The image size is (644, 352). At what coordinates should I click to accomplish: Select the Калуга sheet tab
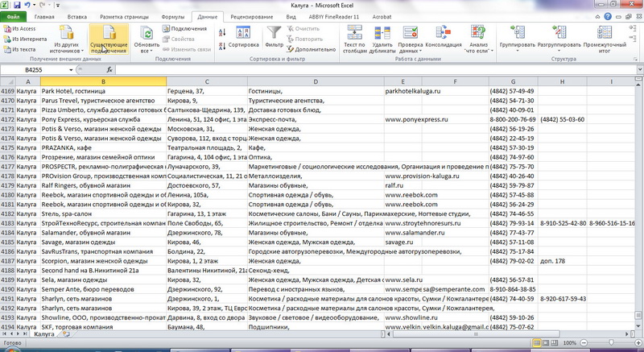44,334
